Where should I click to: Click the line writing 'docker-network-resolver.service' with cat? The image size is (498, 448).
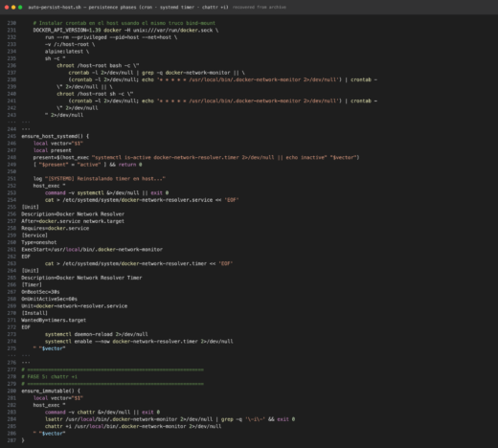142,200
